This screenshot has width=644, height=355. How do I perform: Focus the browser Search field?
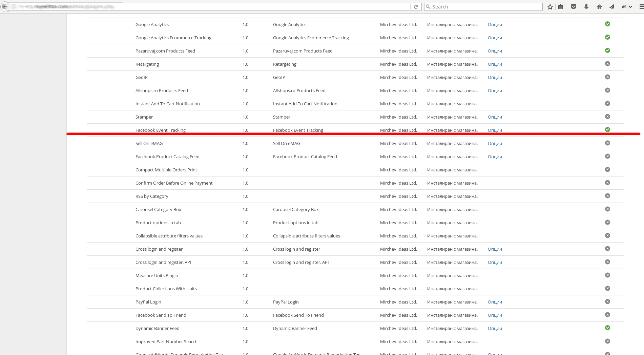pyautogui.click(x=483, y=7)
